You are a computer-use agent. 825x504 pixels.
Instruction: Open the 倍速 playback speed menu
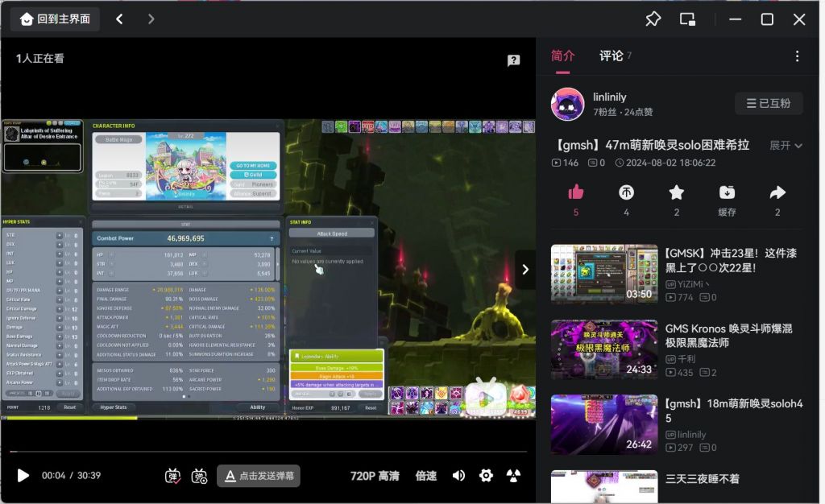[426, 476]
